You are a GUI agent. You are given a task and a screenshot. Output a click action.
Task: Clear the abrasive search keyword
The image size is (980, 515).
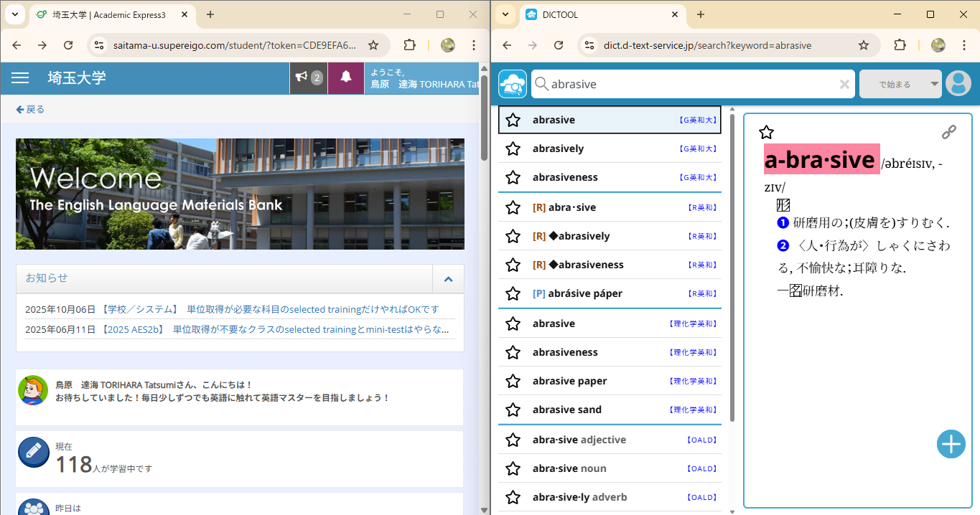(844, 85)
